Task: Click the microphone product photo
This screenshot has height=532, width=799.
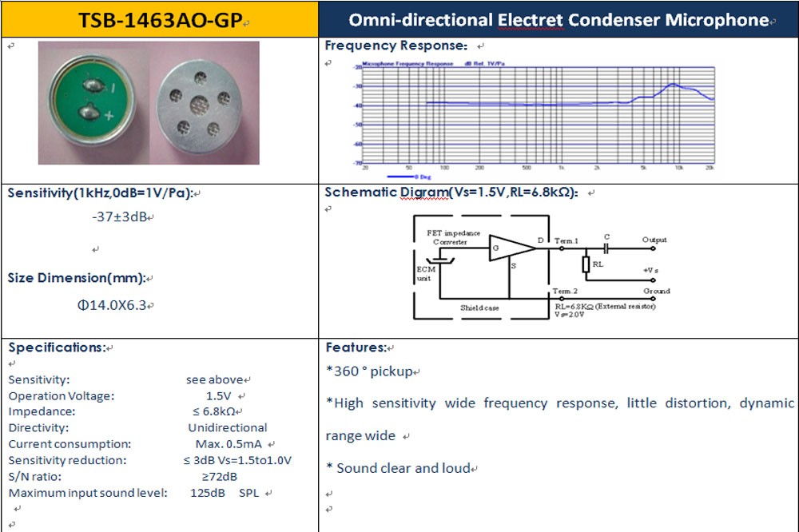Action: (149, 103)
